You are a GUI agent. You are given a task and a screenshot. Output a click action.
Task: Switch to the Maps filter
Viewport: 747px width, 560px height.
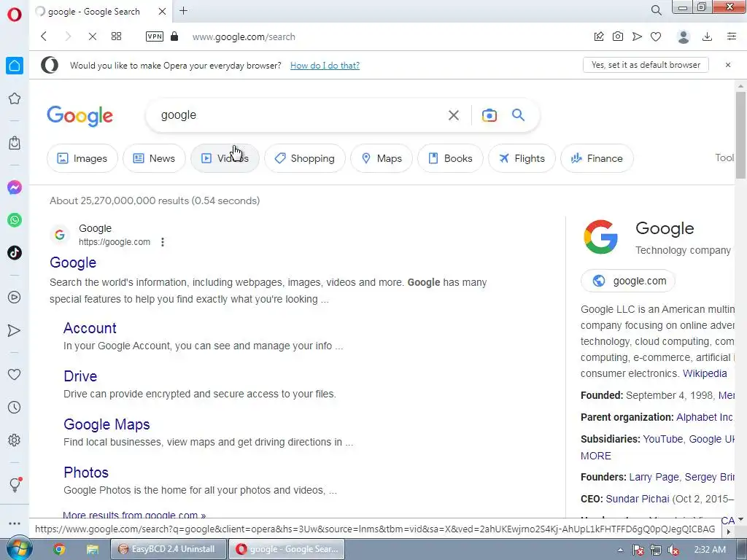tap(382, 158)
